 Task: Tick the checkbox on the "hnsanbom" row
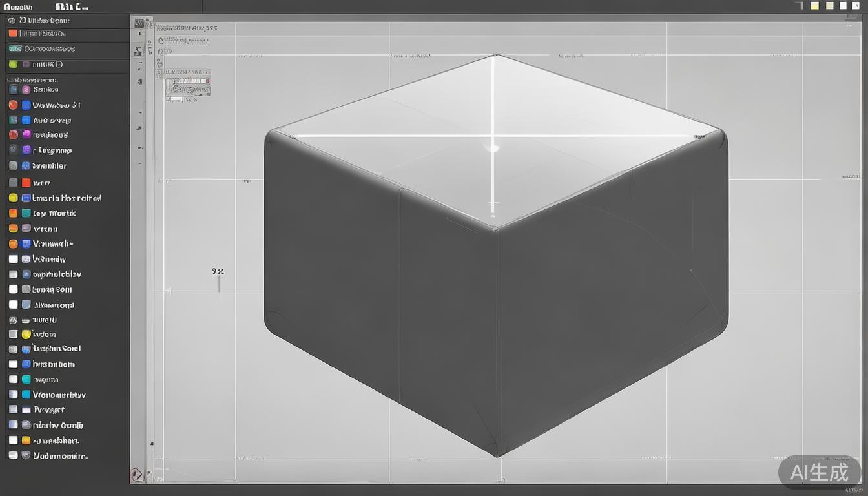click(13, 364)
